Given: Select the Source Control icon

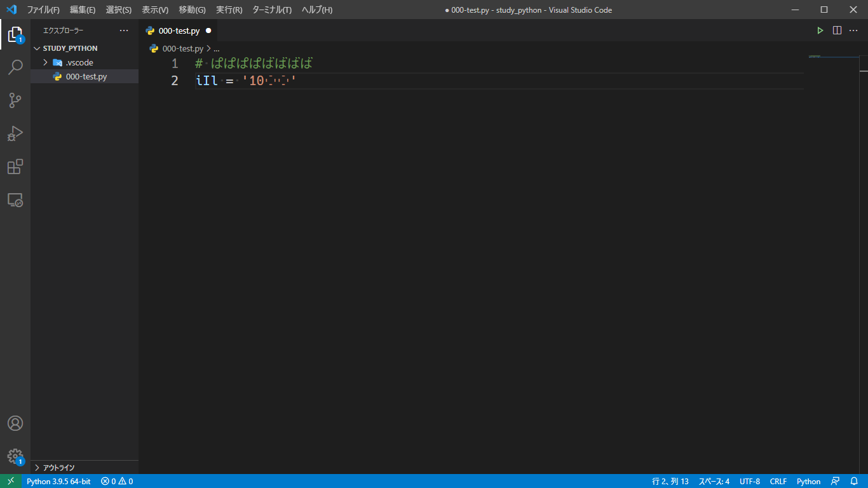Looking at the screenshot, I should tap(15, 100).
